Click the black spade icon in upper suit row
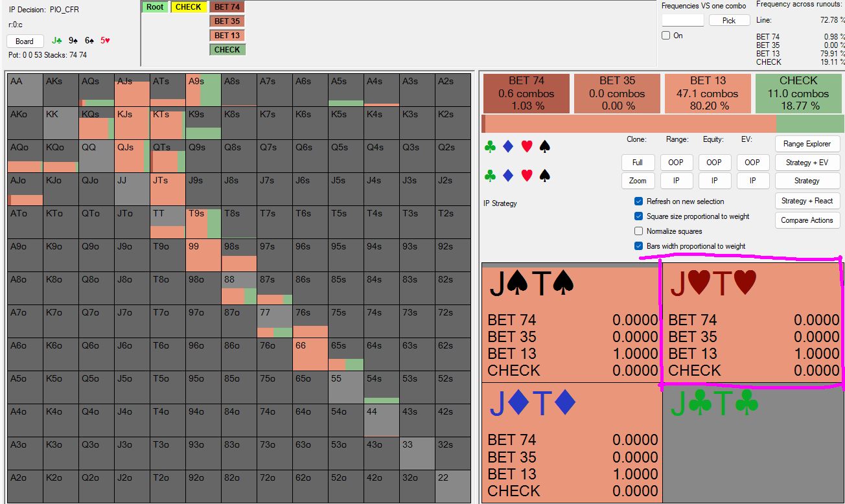The width and height of the screenshot is (845, 504). (x=545, y=147)
